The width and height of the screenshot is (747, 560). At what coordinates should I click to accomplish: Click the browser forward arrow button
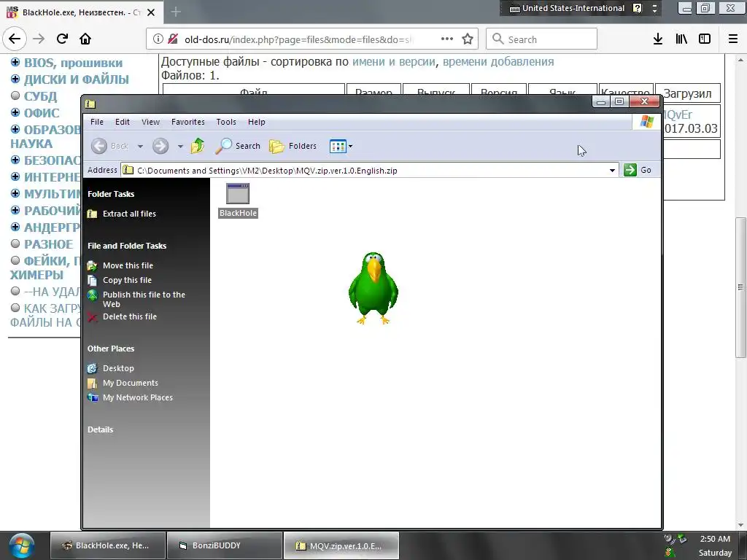coord(39,39)
